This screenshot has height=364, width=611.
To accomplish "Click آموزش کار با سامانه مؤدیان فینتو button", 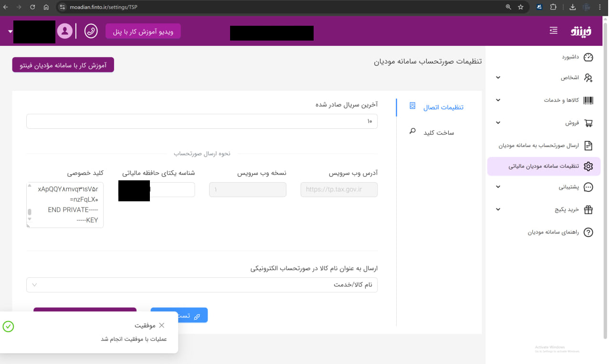I will point(63,65).
